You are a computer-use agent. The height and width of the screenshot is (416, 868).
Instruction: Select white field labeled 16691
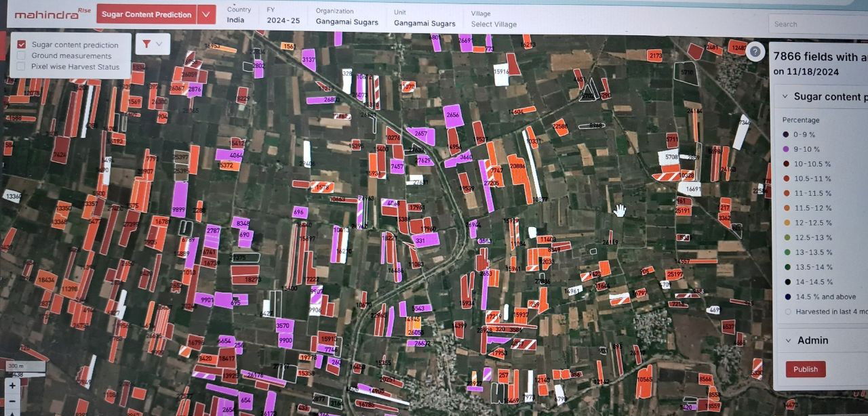[689, 189]
